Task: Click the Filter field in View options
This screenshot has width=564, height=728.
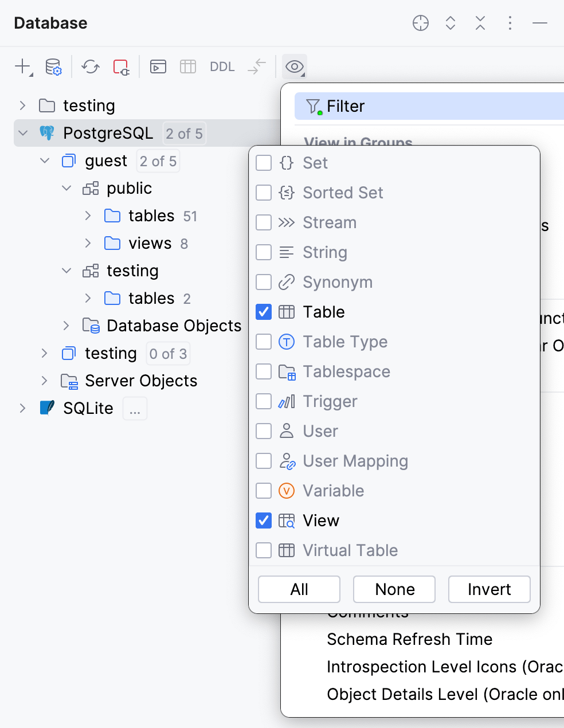Action: click(x=346, y=106)
